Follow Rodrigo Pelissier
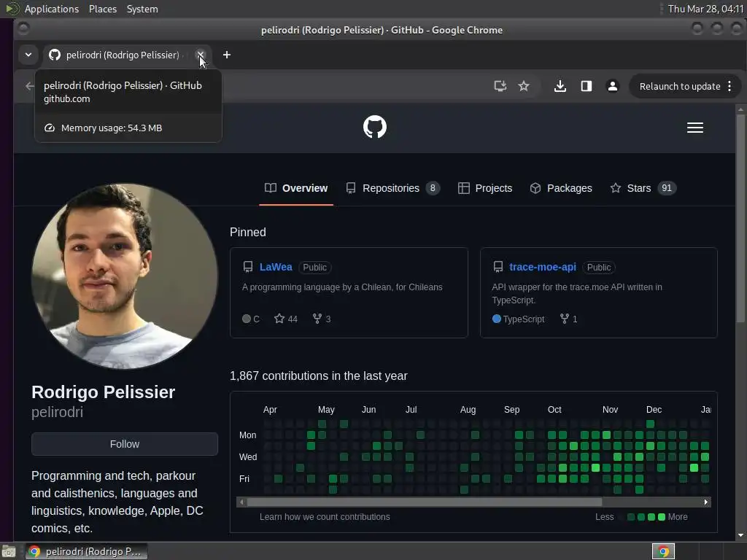Image resolution: width=747 pixels, height=560 pixels. click(125, 444)
